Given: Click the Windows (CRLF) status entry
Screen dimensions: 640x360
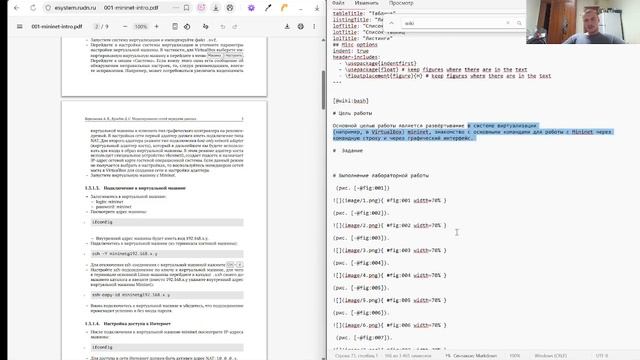Looking at the screenshot, I should [550, 356].
